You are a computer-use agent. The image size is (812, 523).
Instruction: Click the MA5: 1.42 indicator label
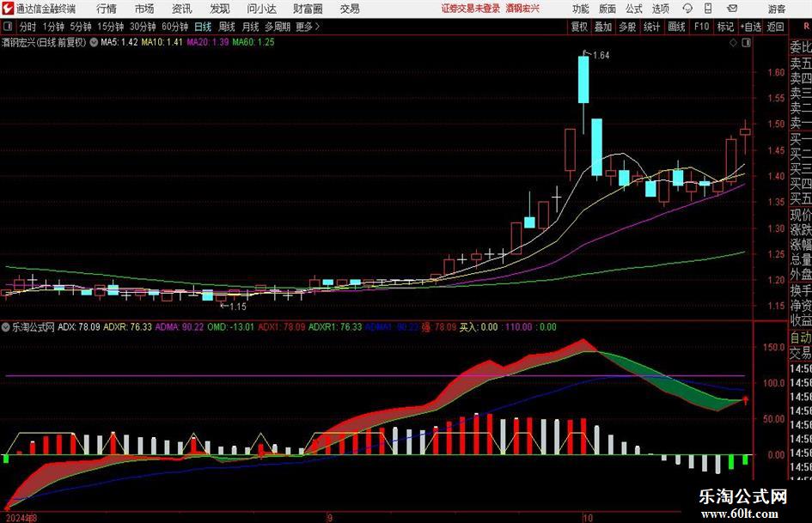click(119, 42)
